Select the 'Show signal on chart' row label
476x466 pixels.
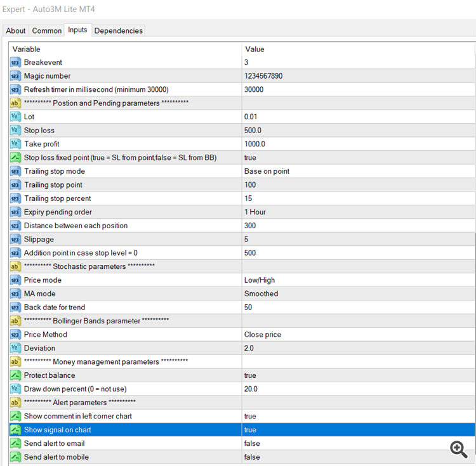pyautogui.click(x=57, y=430)
